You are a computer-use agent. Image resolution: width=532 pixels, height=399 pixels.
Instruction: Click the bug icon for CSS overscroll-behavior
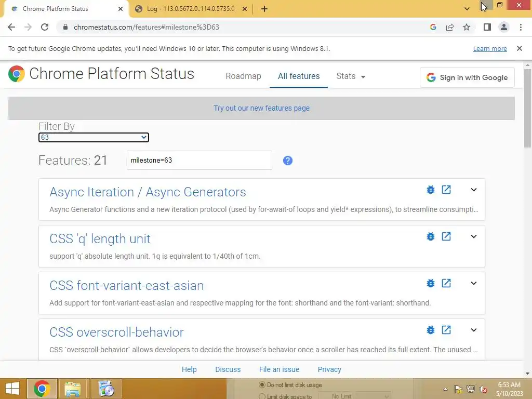point(431,330)
